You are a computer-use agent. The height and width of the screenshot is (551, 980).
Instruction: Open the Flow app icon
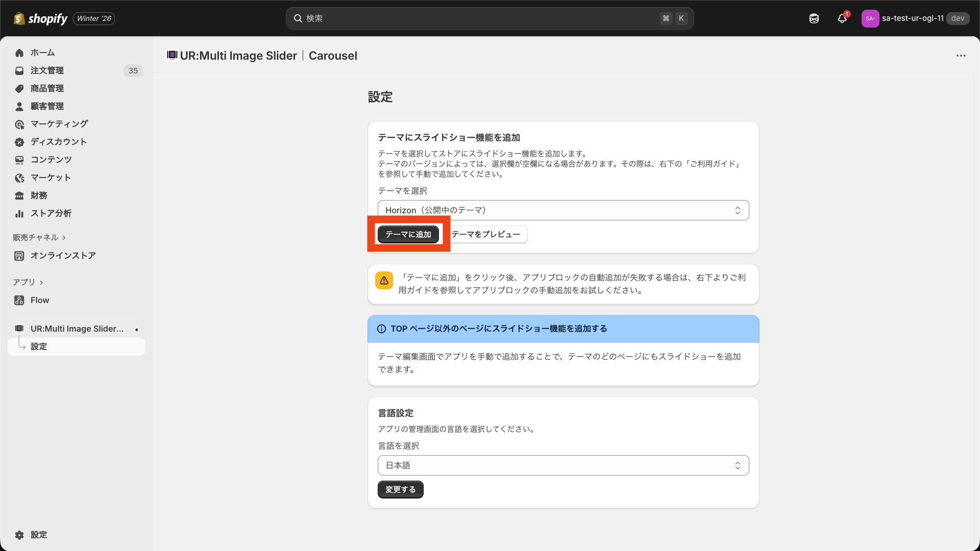[x=19, y=300]
